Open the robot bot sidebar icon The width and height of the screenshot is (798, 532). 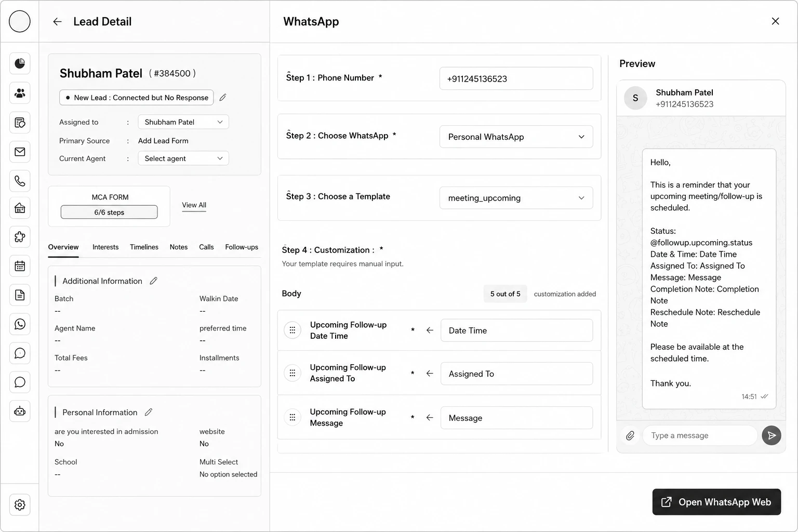[x=20, y=411]
